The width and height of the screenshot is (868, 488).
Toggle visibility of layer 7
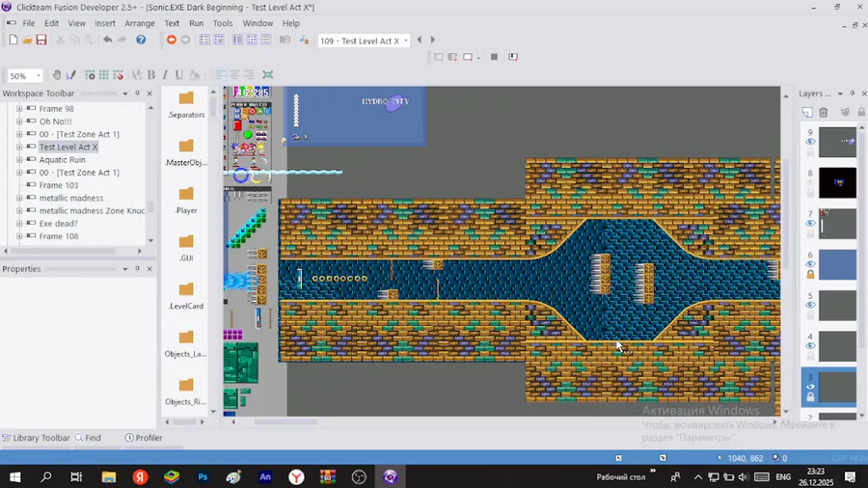(x=810, y=224)
